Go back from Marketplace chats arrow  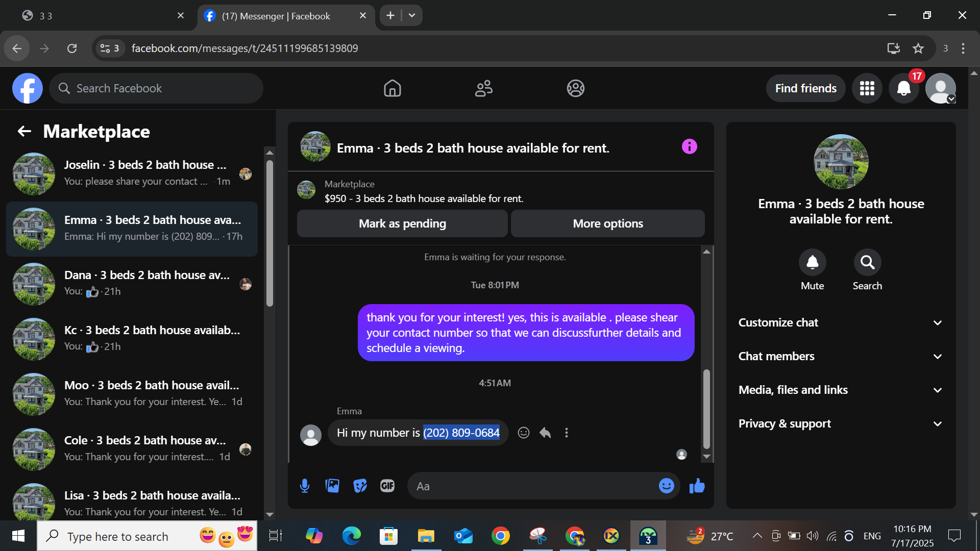coord(24,132)
